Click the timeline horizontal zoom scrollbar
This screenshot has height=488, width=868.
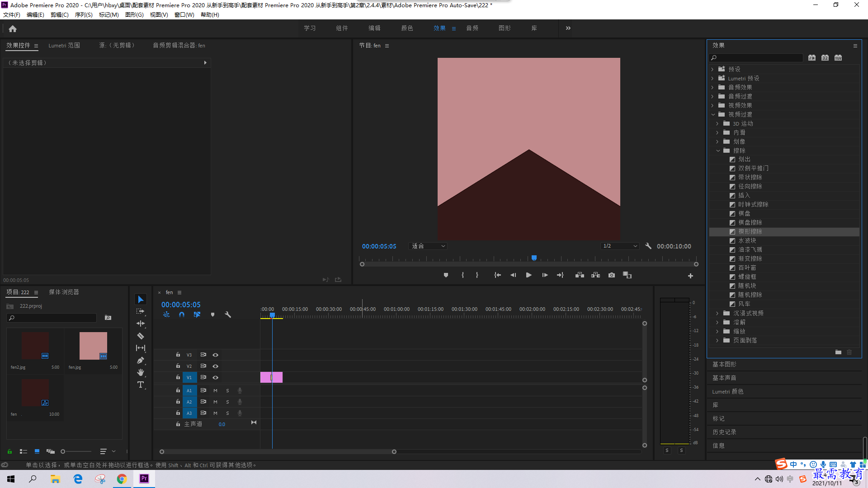pos(278,451)
